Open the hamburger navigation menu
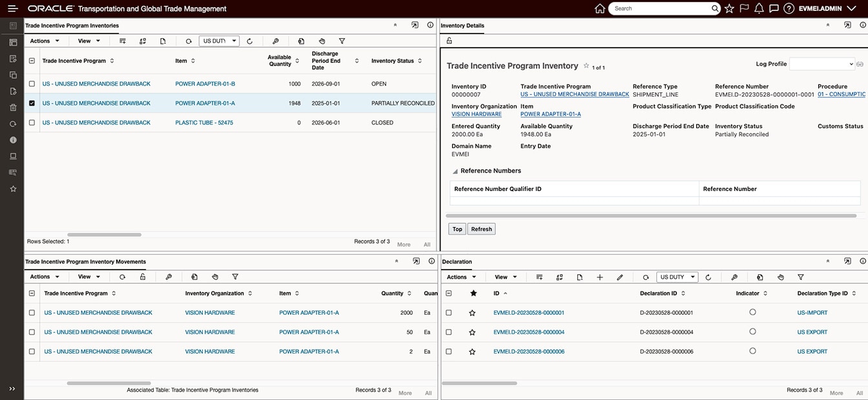 [13, 8]
